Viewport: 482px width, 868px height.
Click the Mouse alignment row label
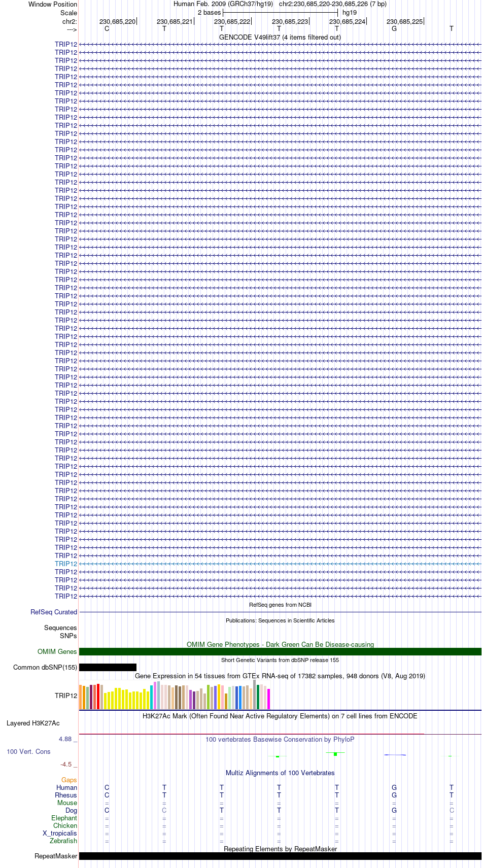67,803
